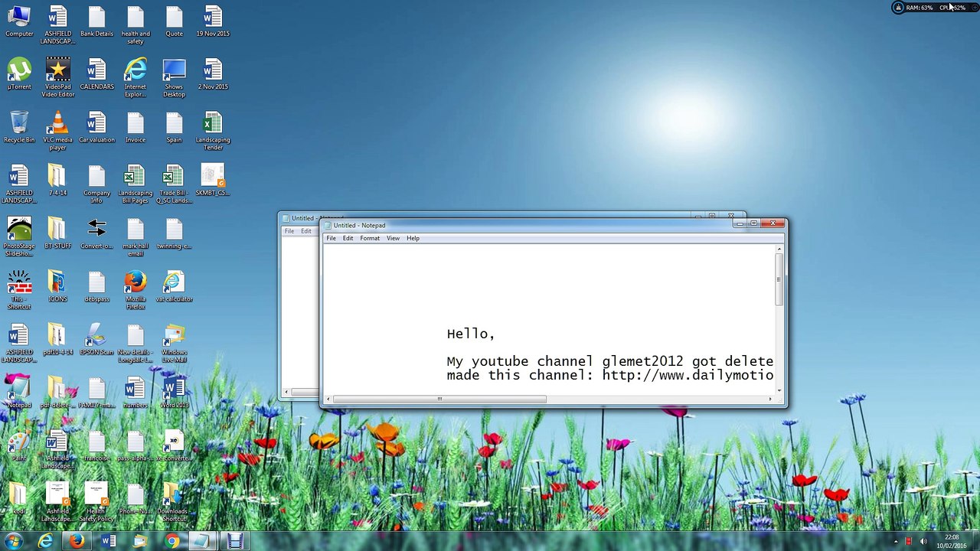Select the ICONS folder
The image size is (980, 551).
click(58, 286)
